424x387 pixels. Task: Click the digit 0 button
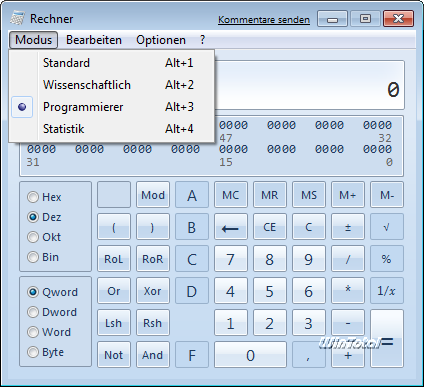(x=250, y=355)
